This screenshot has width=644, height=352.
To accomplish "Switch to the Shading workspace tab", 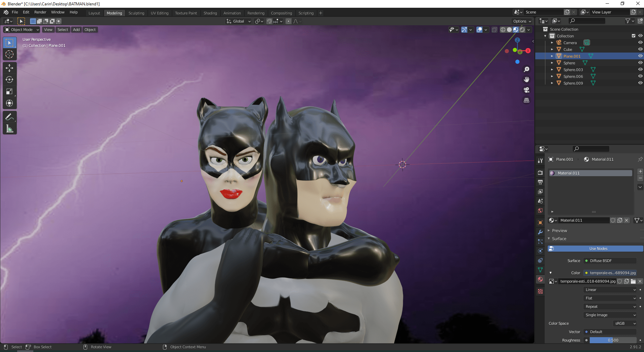I will click(x=210, y=13).
